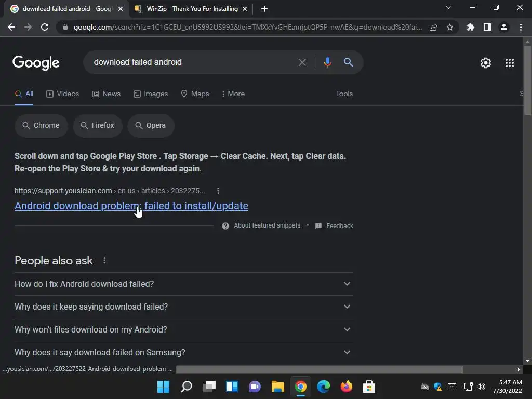Image resolution: width=532 pixels, height=399 pixels.
Task: Open options for yousician result
Action: (218, 191)
